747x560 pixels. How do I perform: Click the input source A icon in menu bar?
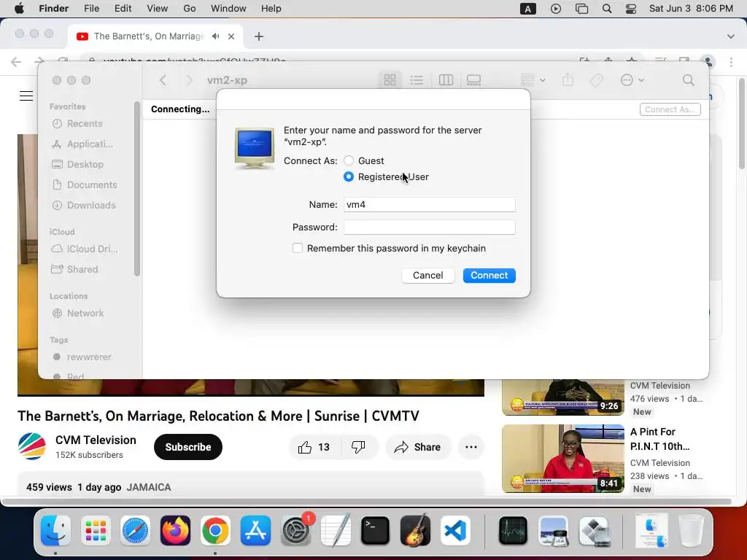pyautogui.click(x=528, y=9)
